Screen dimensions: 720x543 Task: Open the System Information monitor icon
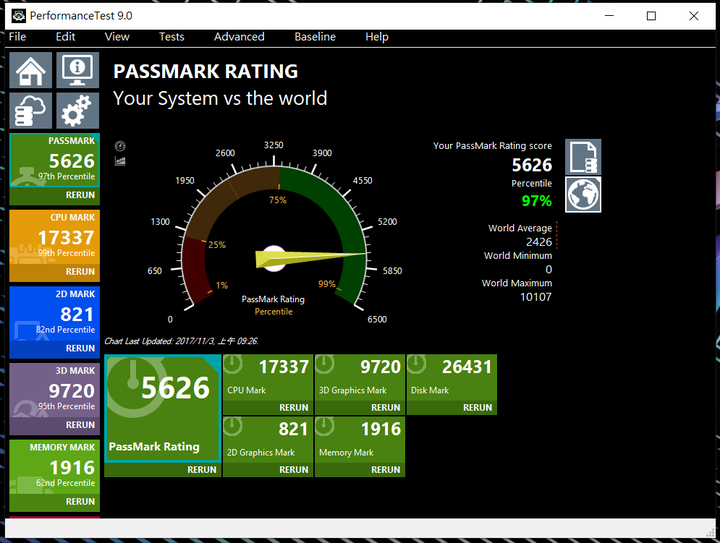coord(77,71)
